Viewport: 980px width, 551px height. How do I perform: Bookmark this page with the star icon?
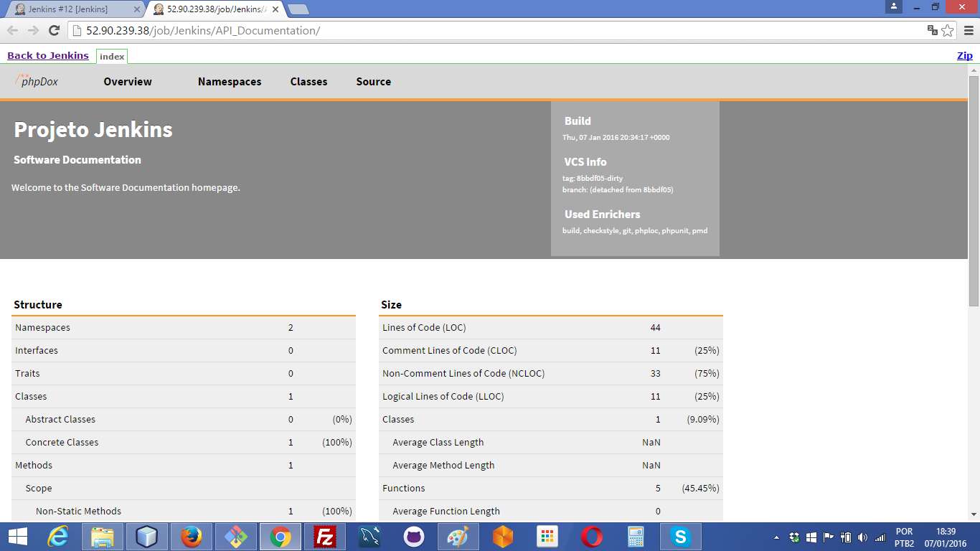(x=948, y=30)
